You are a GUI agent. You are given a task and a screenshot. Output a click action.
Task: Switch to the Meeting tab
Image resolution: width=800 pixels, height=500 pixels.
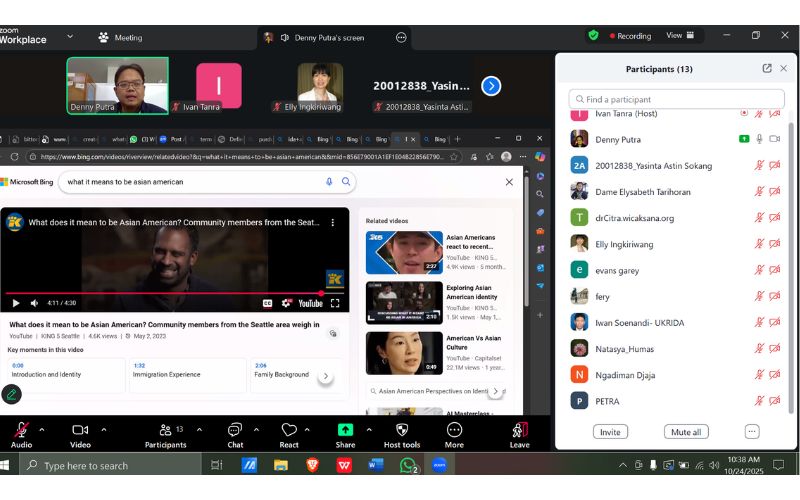[x=120, y=37]
